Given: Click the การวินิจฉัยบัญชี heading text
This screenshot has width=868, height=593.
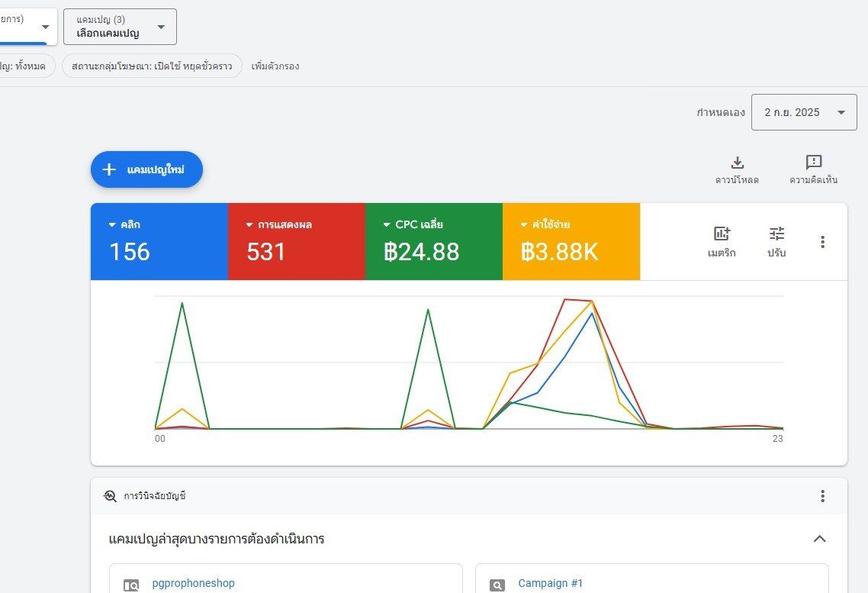Looking at the screenshot, I should pyautogui.click(x=154, y=495).
